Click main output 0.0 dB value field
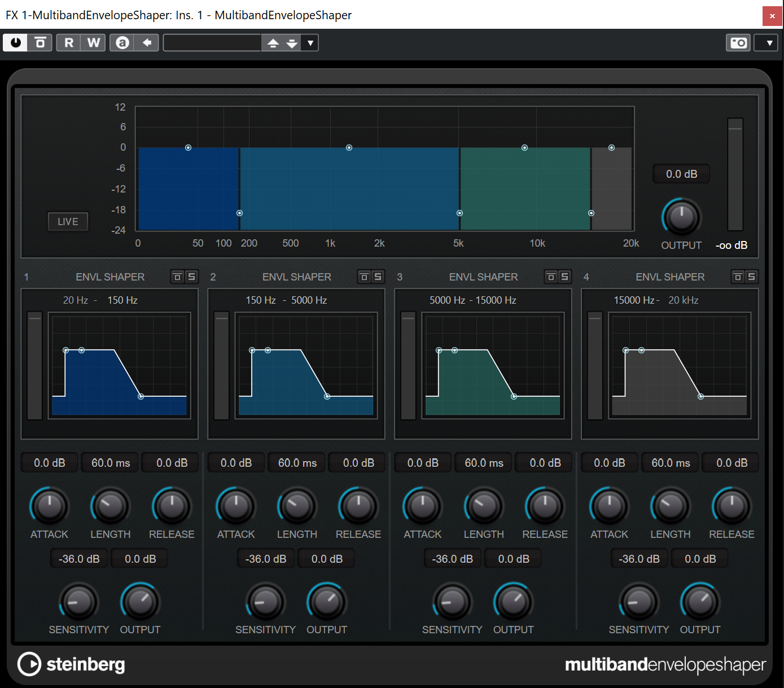 coord(681,174)
